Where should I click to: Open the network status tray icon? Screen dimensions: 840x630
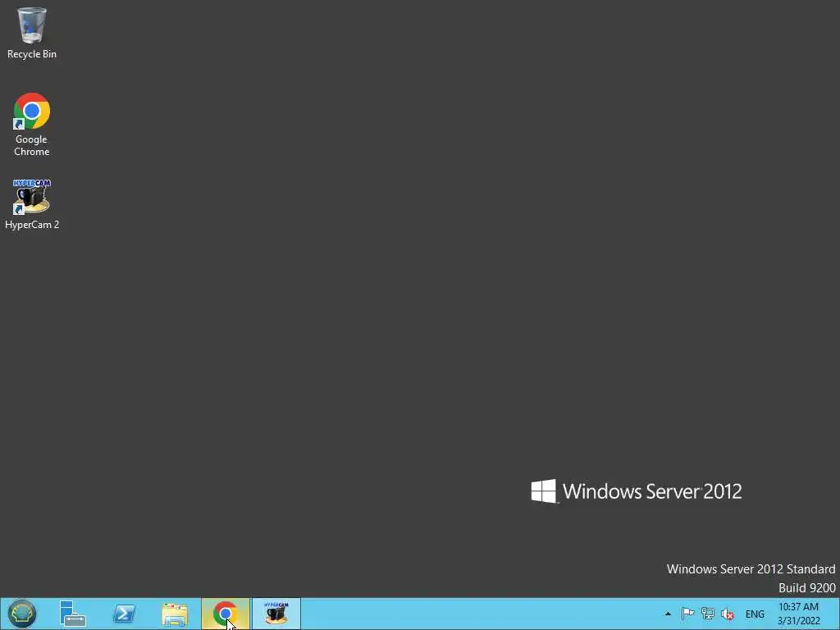click(708, 614)
